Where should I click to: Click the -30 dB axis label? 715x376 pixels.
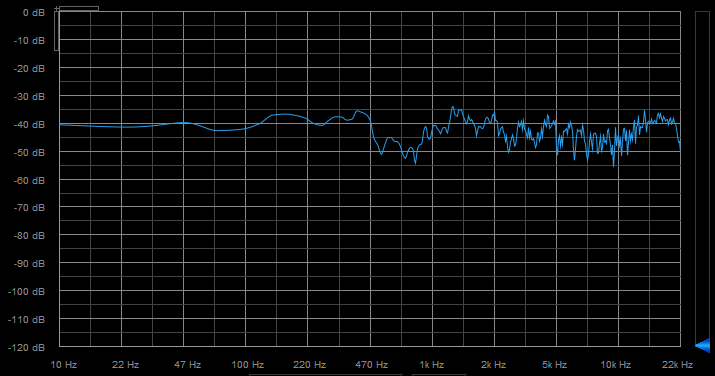tap(30, 97)
